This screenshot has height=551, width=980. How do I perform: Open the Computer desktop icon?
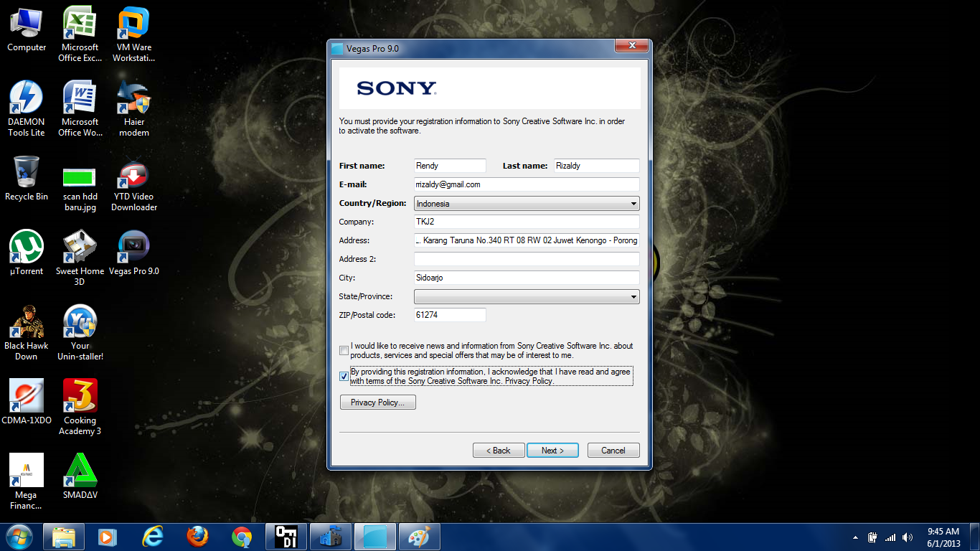click(x=27, y=30)
